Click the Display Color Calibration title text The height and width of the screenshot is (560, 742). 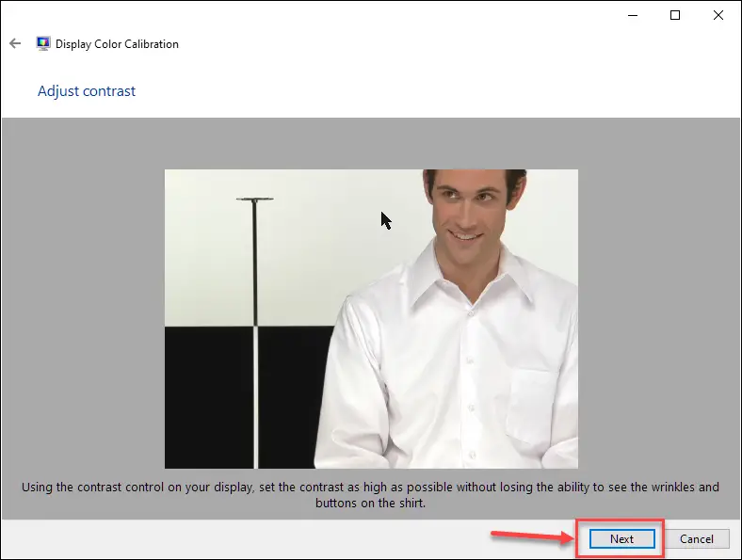[117, 44]
